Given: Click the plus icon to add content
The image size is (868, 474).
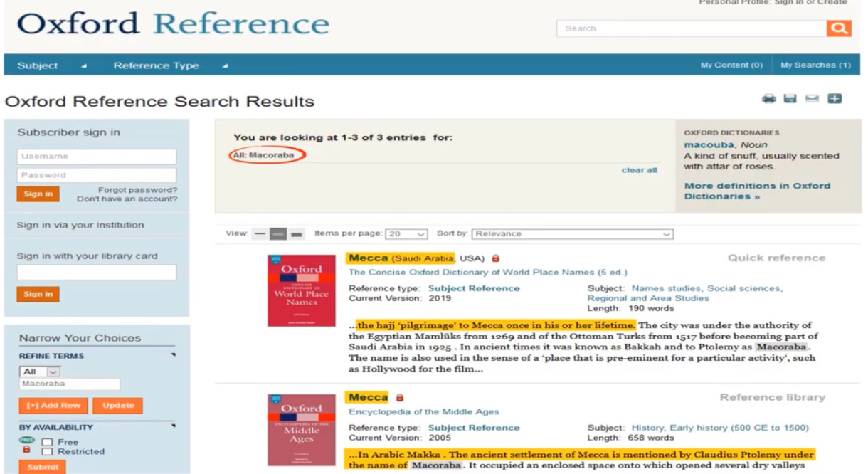Looking at the screenshot, I should 835,100.
